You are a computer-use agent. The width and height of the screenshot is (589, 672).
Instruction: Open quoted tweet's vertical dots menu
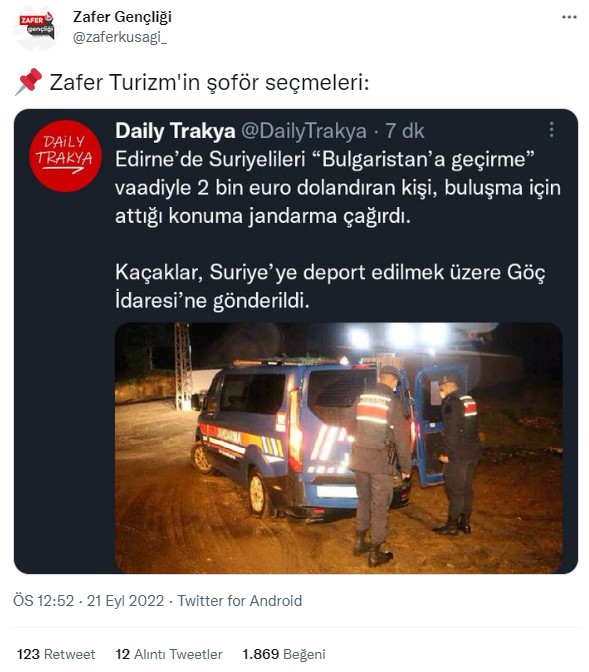click(551, 129)
